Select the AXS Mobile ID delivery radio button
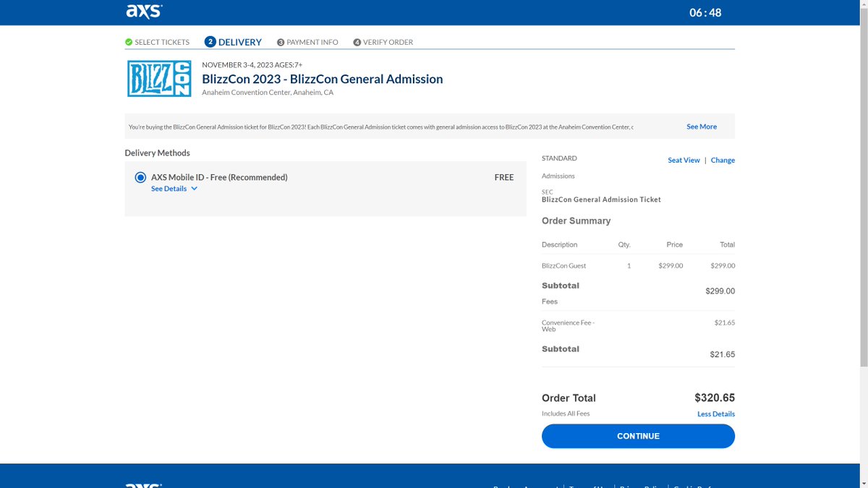Screen dimensions: 868x488 (140, 177)
